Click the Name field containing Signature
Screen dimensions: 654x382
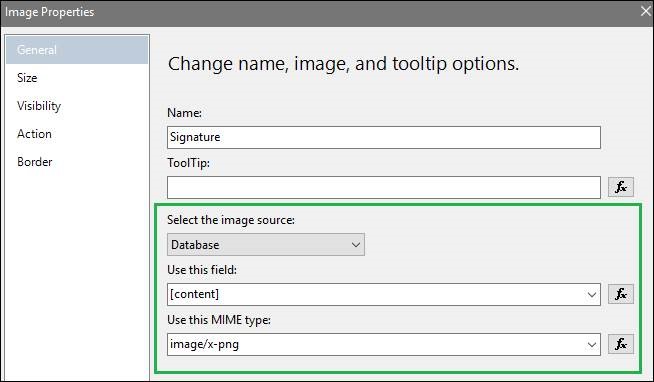pyautogui.click(x=384, y=137)
